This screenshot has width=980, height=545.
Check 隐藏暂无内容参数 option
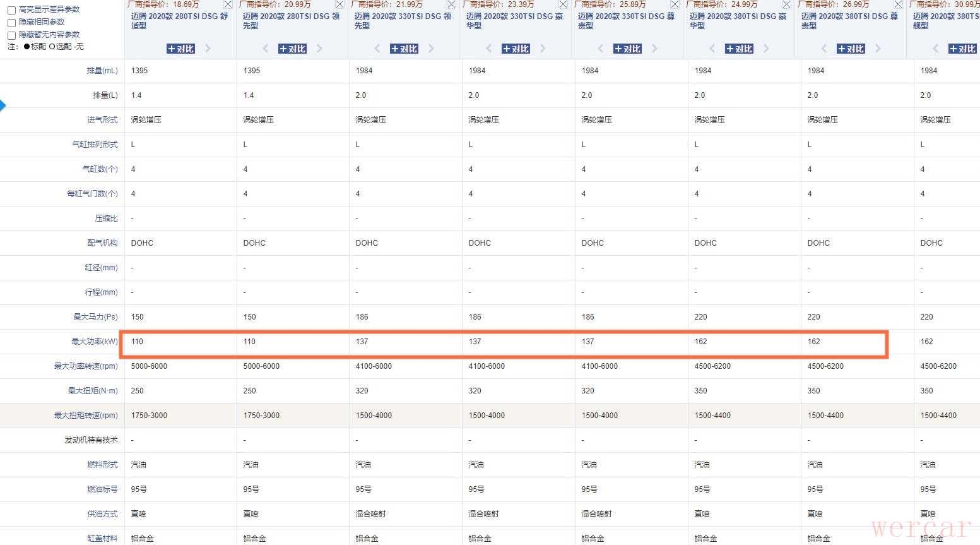11,35
